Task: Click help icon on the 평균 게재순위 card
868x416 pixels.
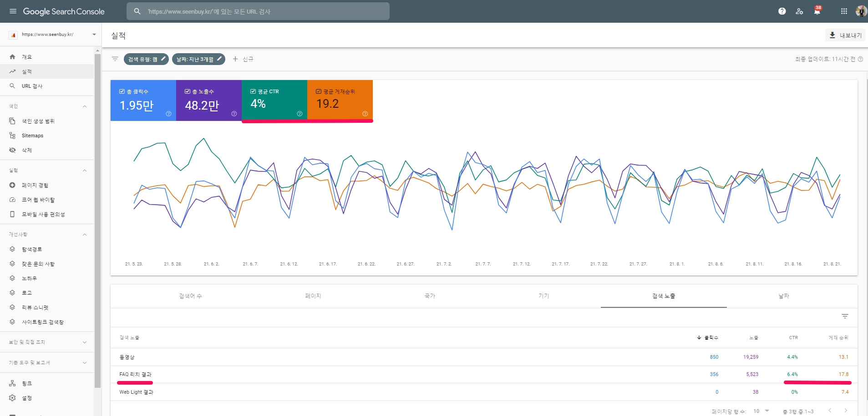Action: (365, 114)
